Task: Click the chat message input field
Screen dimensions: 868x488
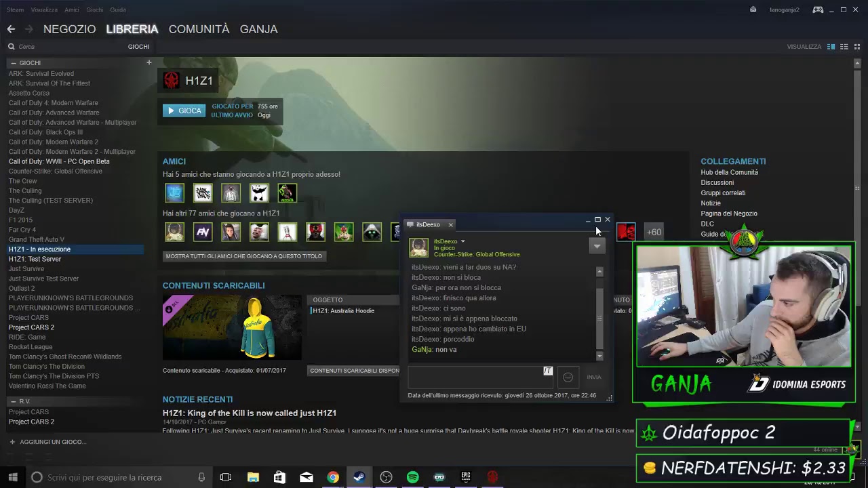Action: (481, 377)
